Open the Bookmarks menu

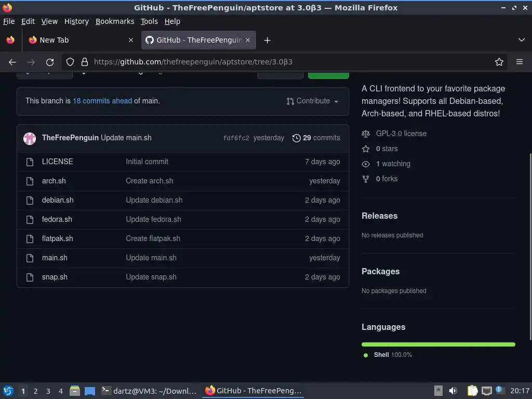coord(115,21)
